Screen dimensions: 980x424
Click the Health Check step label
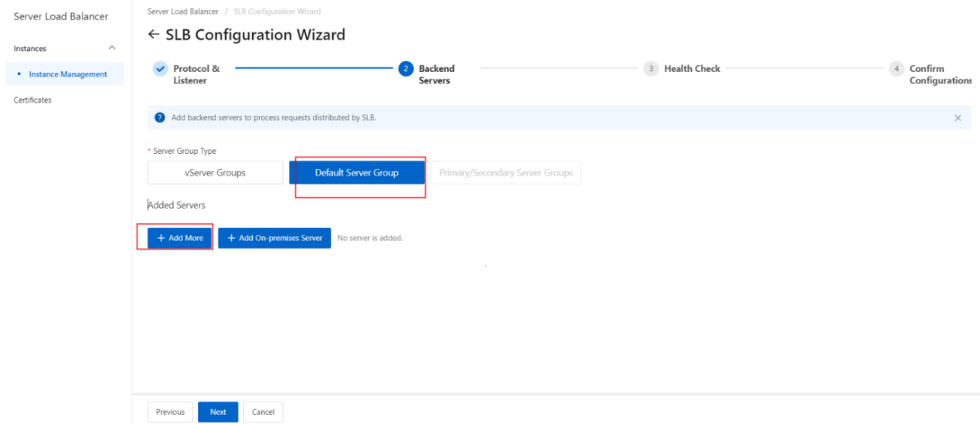tap(692, 69)
